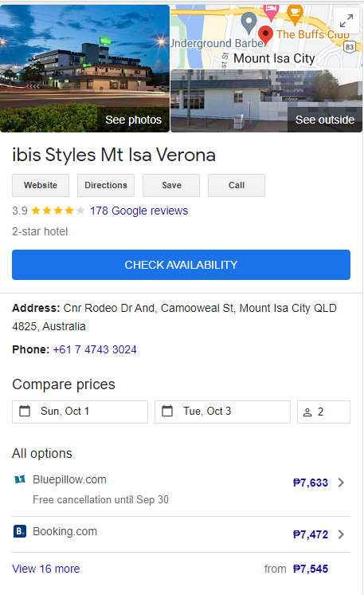Open the hotel Website button
The image size is (364, 595).
click(41, 186)
